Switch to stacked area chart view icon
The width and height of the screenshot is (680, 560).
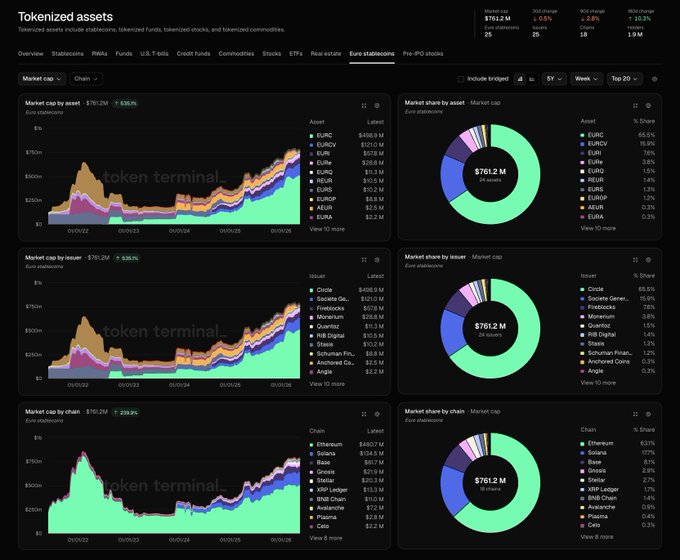click(520, 79)
